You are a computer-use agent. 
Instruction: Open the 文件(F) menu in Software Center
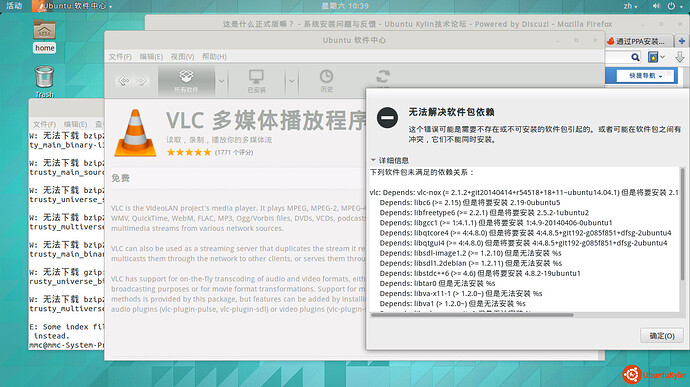[120, 56]
